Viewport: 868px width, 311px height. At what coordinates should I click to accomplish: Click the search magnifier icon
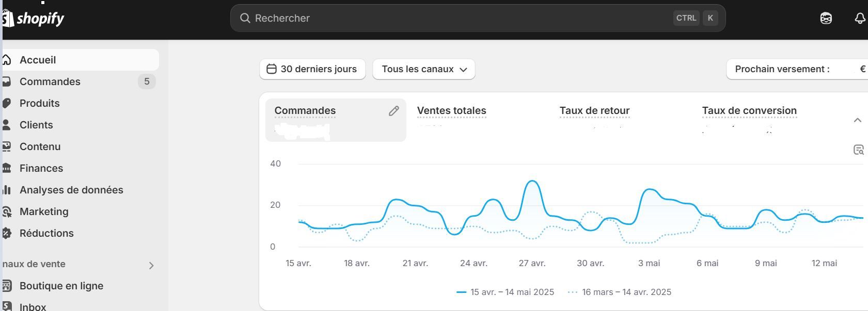click(245, 18)
